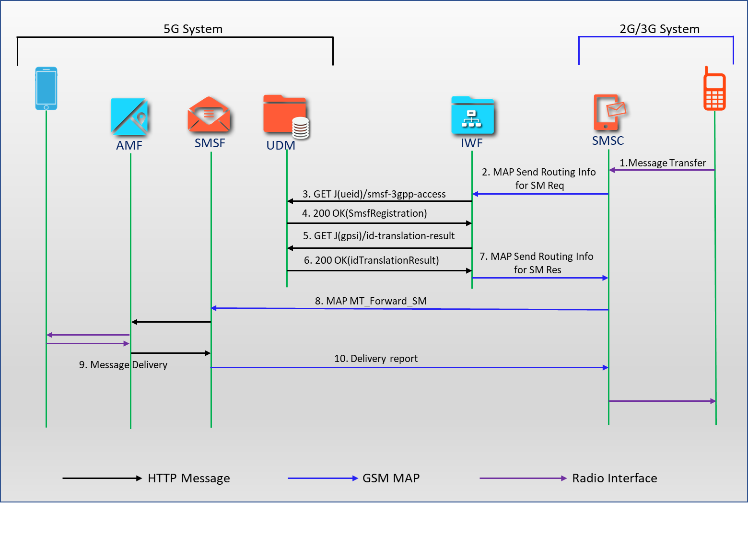Select the 'MAP Send Routing Info for SM Req' label
The height and width of the screenshot is (560, 748).
tap(539, 178)
